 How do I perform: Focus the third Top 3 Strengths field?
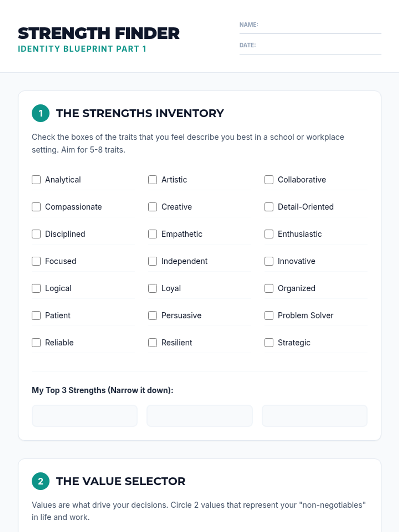click(315, 416)
